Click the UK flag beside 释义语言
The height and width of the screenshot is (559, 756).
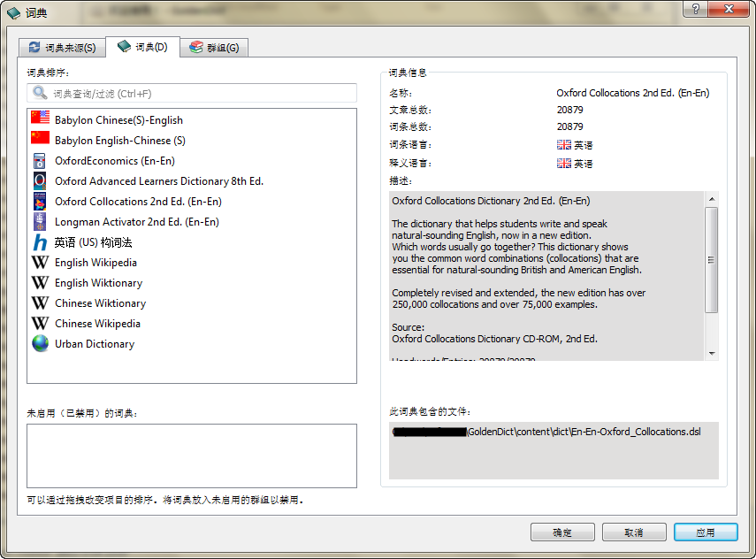[x=563, y=163]
